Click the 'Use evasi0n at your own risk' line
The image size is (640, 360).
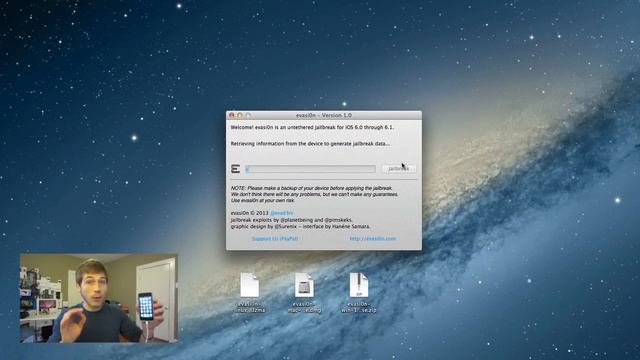262,200
